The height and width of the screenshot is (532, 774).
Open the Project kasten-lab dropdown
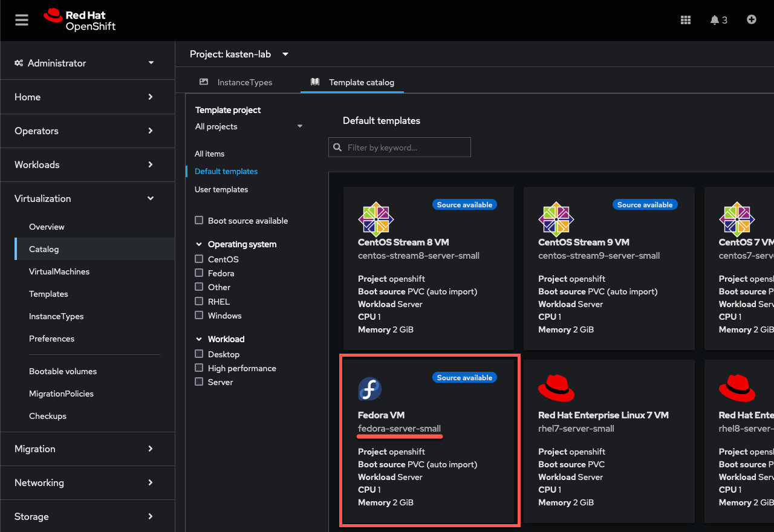pos(239,54)
